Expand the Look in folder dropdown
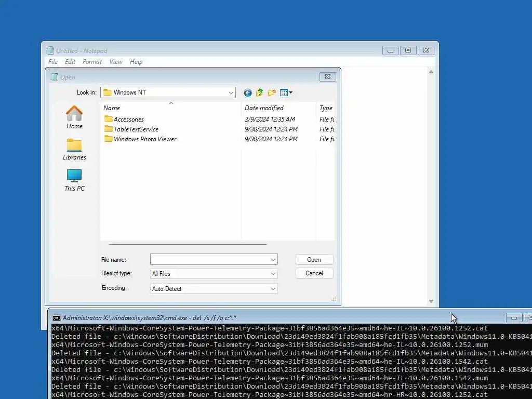Screen dimensions: 532x399 click(x=231, y=92)
